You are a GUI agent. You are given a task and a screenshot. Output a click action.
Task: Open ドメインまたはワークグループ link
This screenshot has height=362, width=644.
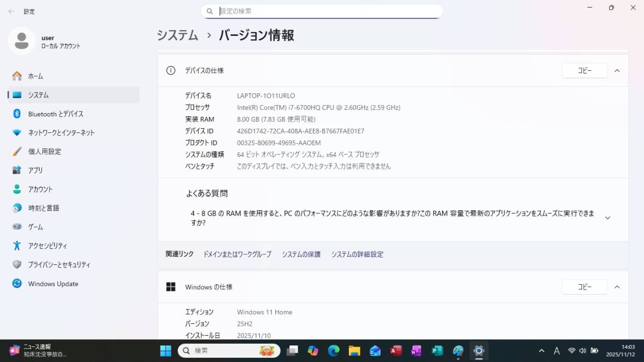point(237,254)
